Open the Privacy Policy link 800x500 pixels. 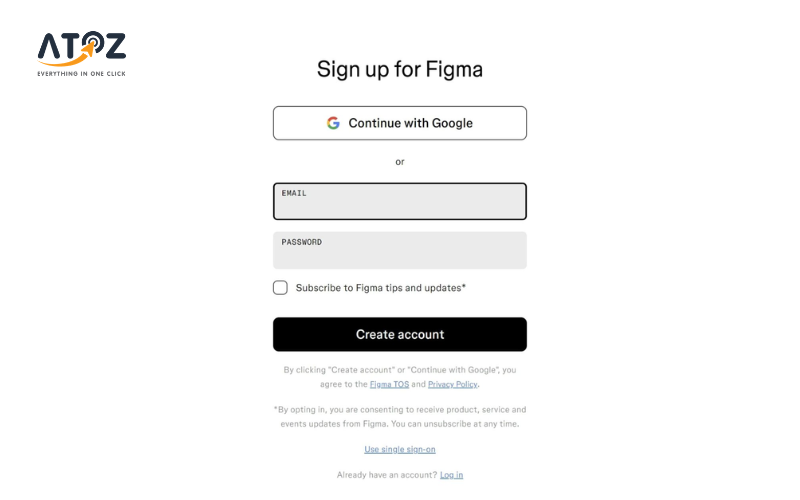(x=453, y=384)
